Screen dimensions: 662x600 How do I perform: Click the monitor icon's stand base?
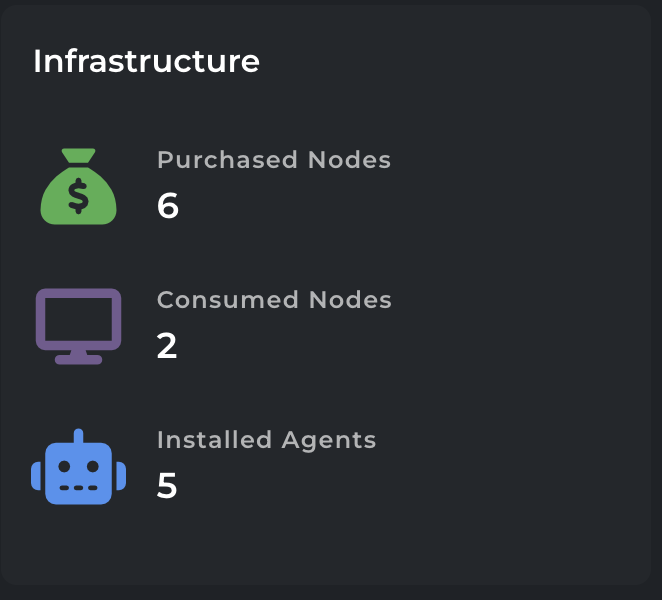[79, 359]
